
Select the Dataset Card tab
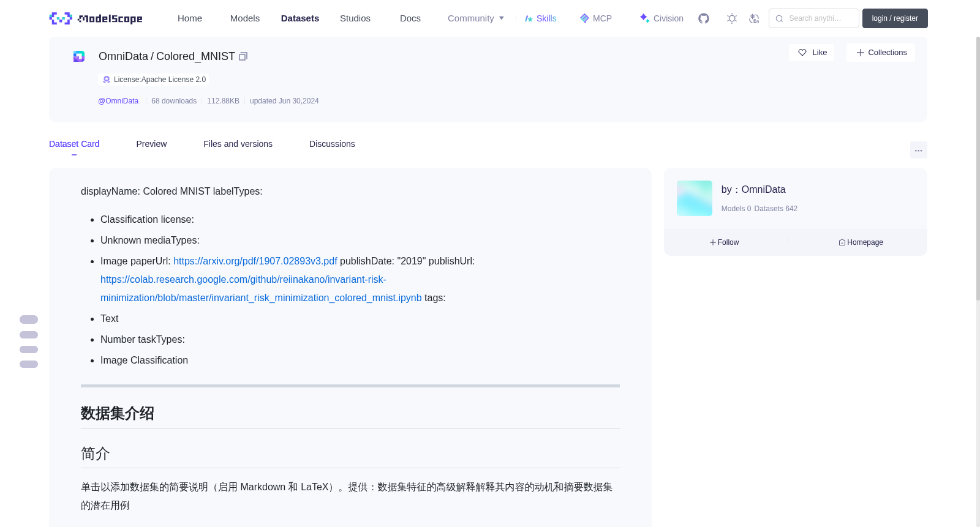pyautogui.click(x=74, y=144)
